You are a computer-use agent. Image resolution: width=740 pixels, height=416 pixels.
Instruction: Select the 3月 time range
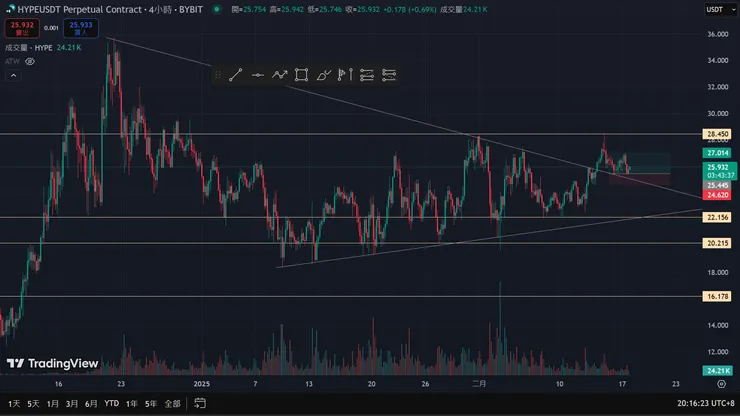pyautogui.click(x=72, y=404)
